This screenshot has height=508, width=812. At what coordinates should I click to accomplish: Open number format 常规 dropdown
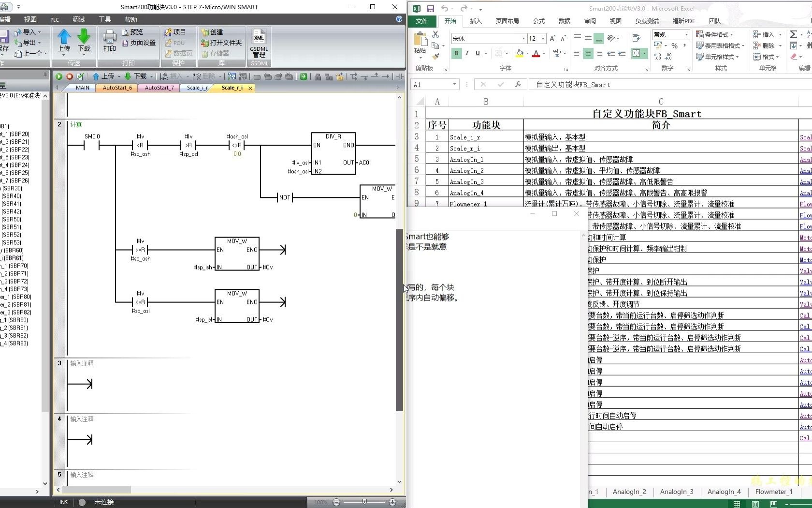coord(686,34)
